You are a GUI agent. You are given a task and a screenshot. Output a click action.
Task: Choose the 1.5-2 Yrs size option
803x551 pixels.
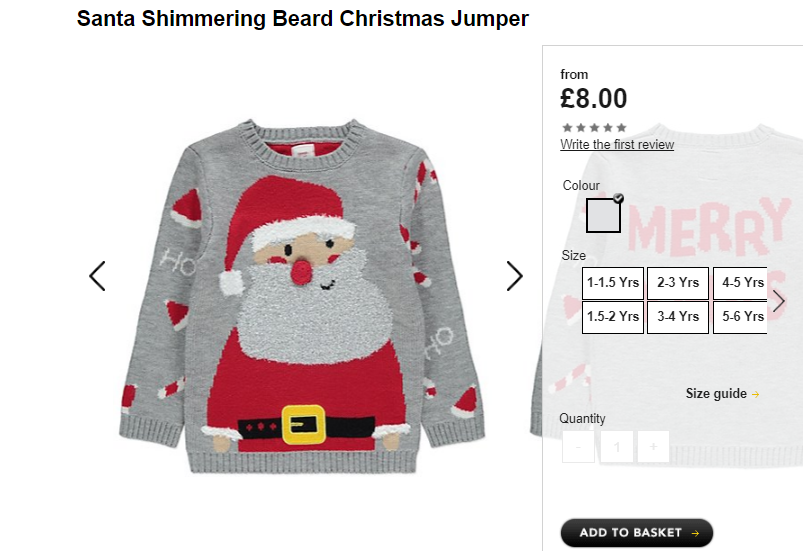point(613,317)
